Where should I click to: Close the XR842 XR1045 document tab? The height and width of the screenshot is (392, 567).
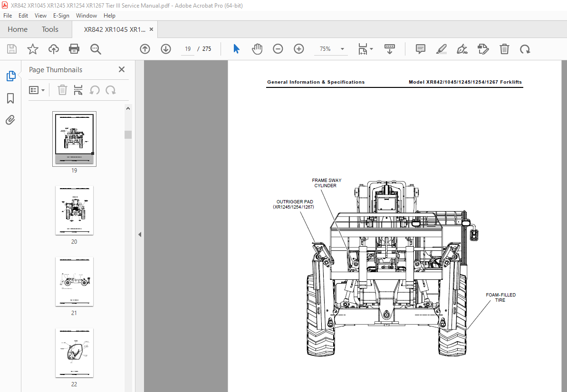click(151, 29)
